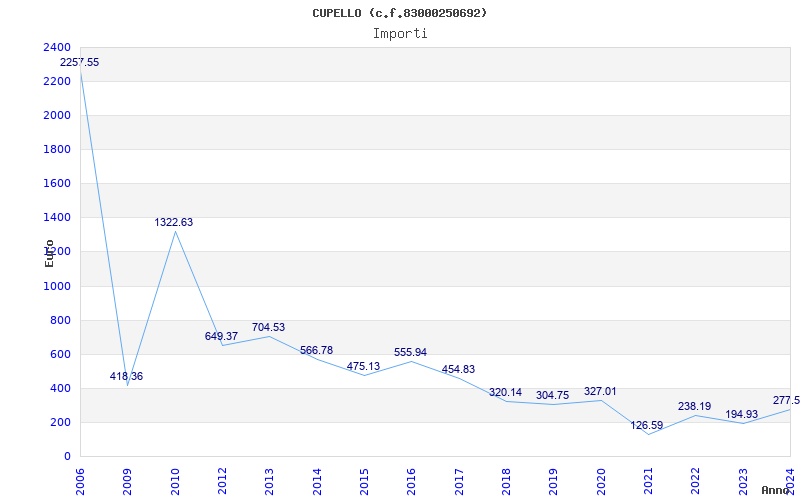Click the x-axis year 2013
This screenshot has height=500, width=800.
tap(269, 482)
